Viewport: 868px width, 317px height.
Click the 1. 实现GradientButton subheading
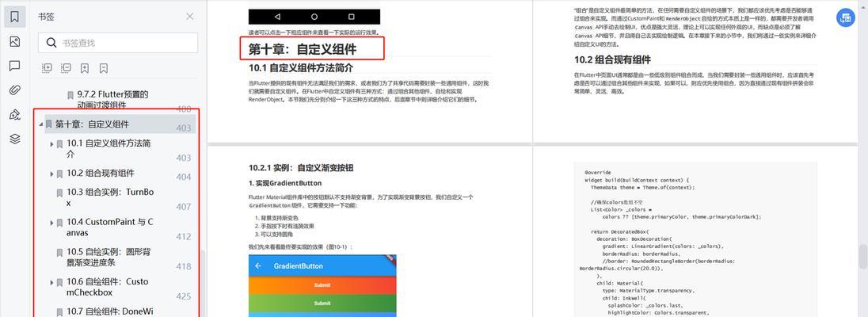tap(285, 183)
